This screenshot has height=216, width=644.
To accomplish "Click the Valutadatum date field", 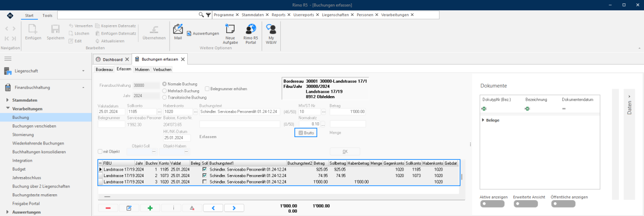I will [111, 112].
